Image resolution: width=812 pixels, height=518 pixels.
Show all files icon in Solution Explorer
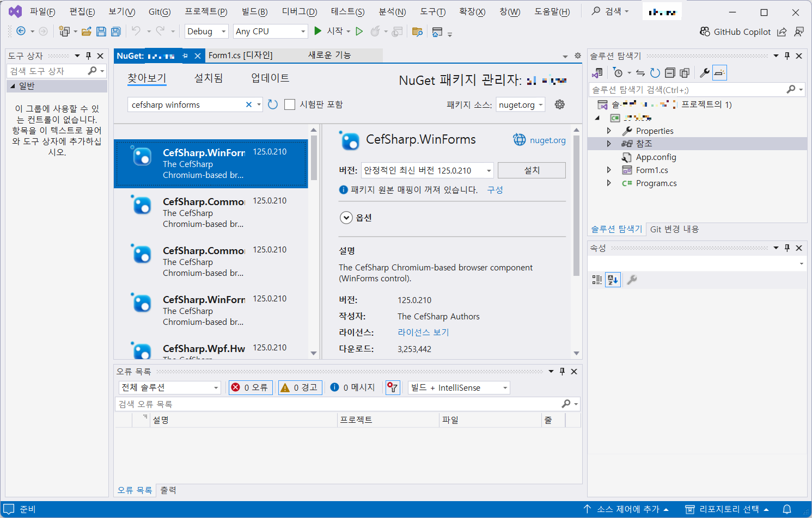[685, 72]
